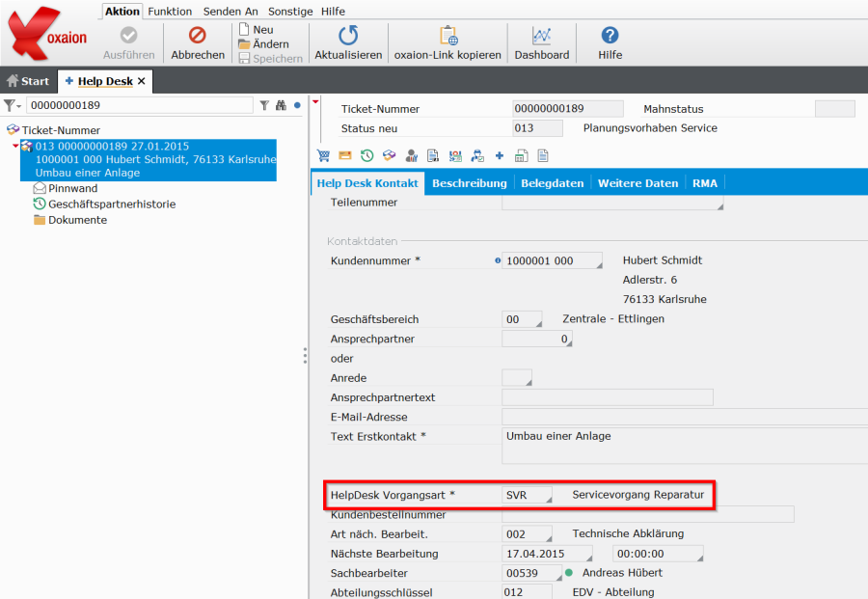Open the Art näch. Bearbeit. 002 dropdown
Screen dimensions: 868x599
(549, 538)
